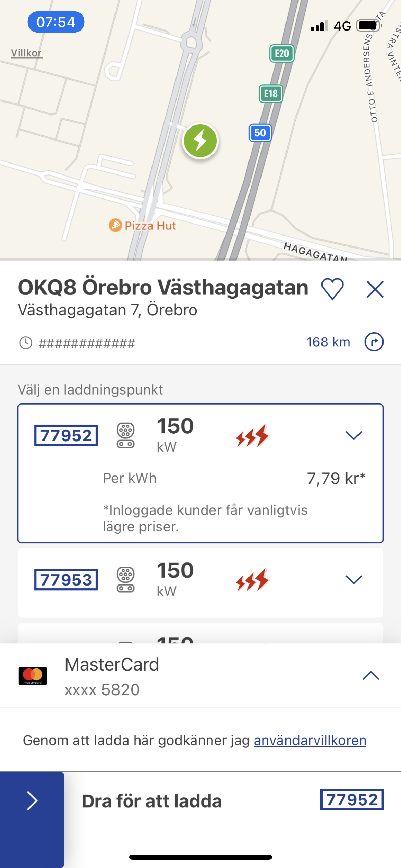The image size is (401, 868).
Task: Select charging point number 77953 badge
Action: click(66, 580)
